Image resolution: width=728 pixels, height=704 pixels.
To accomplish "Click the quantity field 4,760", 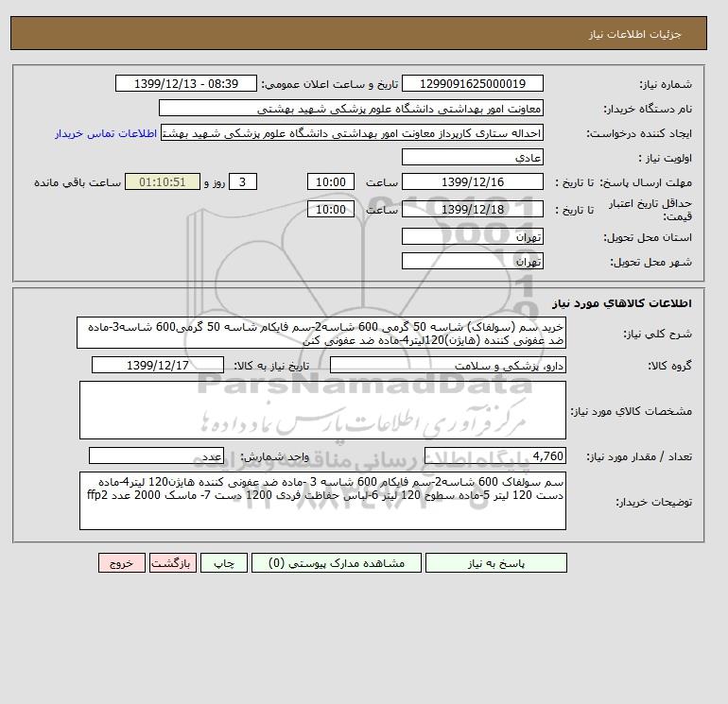I will tap(494, 456).
